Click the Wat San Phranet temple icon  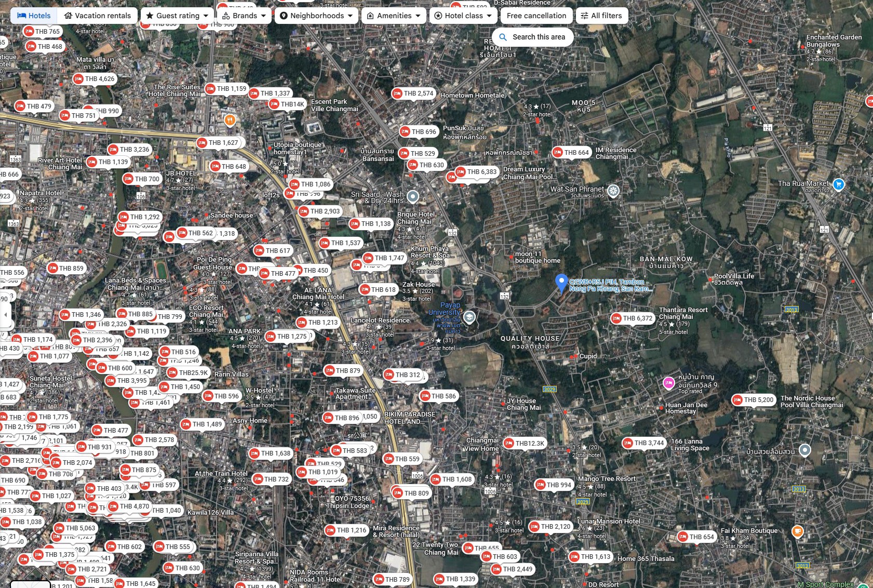tap(613, 191)
